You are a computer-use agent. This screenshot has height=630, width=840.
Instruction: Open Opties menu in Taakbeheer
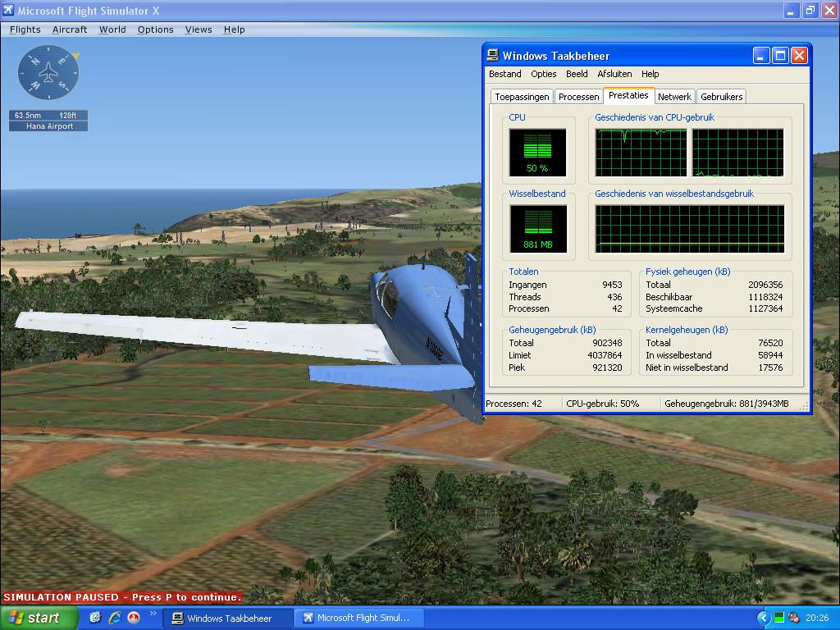click(543, 74)
